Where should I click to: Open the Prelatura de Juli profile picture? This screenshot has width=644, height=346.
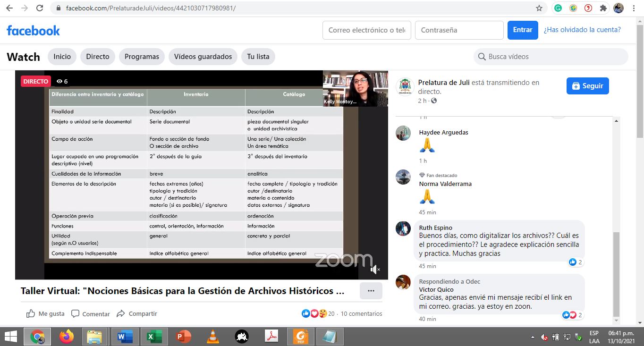(x=405, y=86)
